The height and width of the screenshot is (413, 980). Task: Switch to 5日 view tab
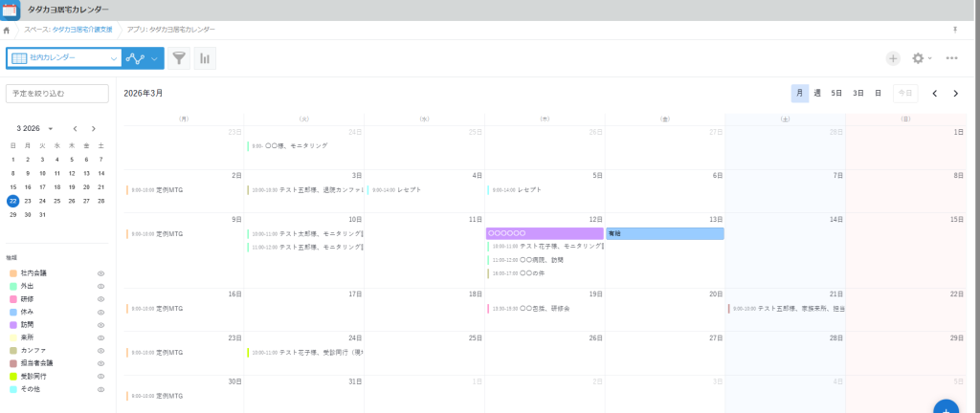836,94
